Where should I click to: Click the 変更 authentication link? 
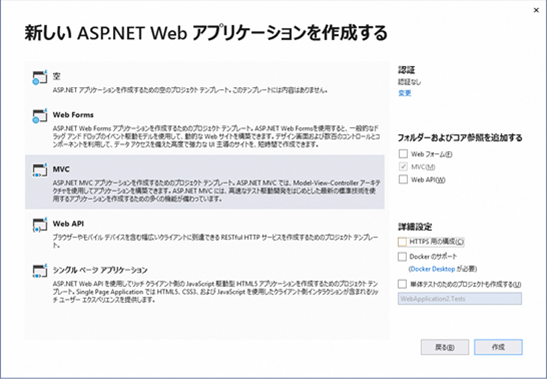coord(405,93)
